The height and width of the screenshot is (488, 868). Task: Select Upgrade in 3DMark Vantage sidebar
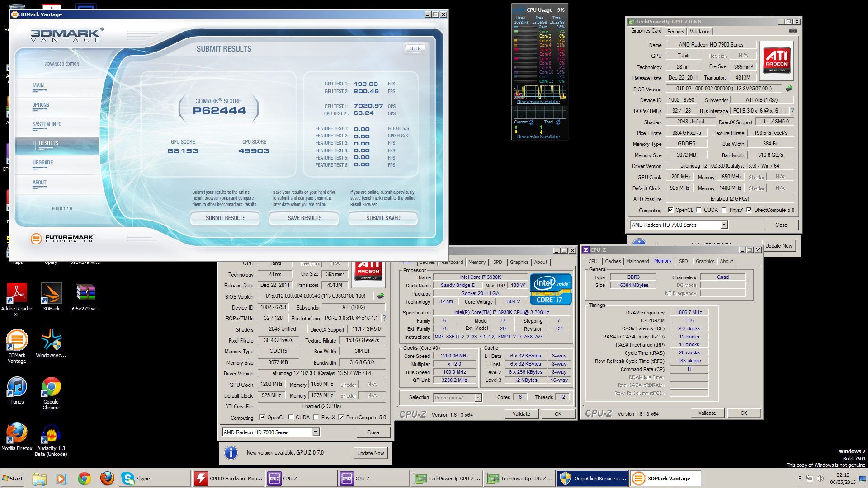43,163
